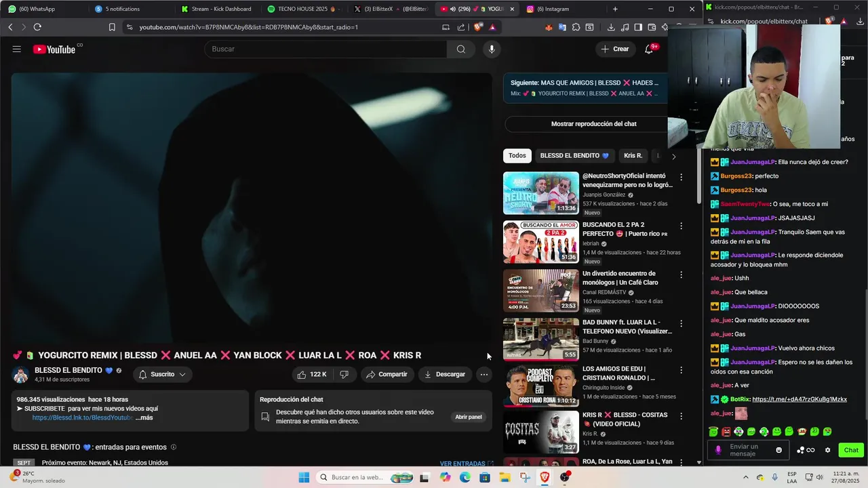This screenshot has width=868, height=488.
Task: Like the Yogurcito Remix video
Action: (x=312, y=374)
